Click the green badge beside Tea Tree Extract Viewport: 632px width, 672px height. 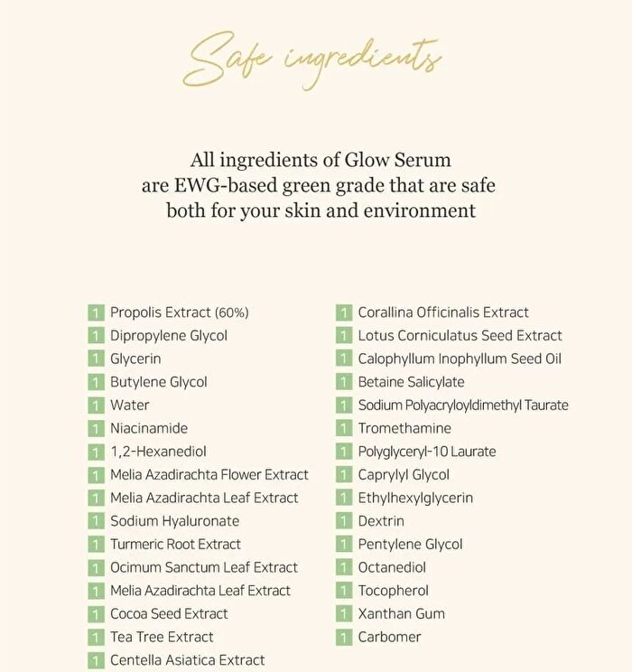point(96,638)
